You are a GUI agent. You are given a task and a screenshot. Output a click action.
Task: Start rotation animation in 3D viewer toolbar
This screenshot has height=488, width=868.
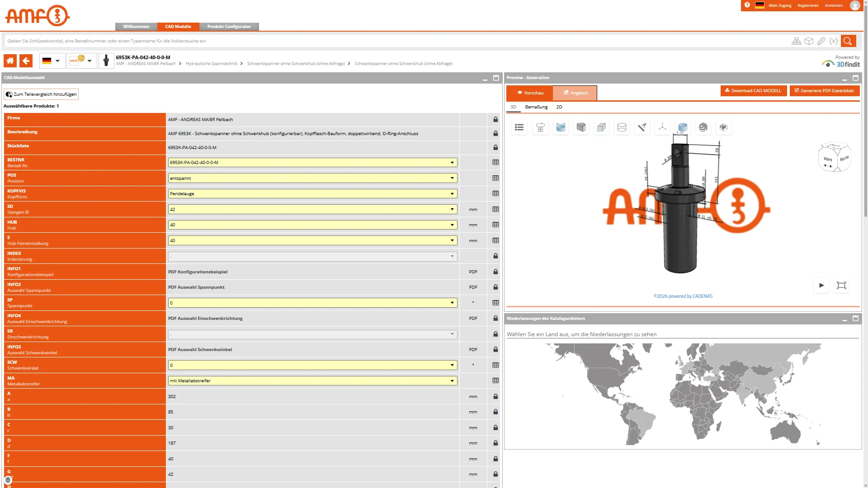[x=540, y=127]
